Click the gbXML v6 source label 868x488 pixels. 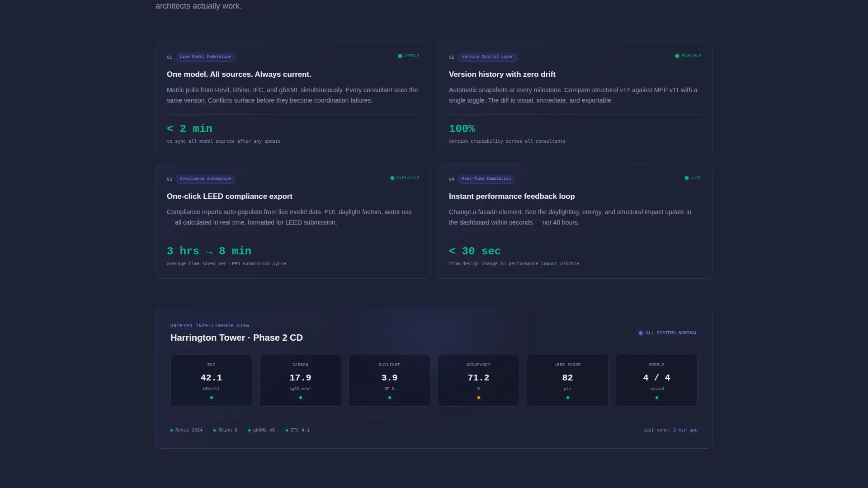pyautogui.click(x=261, y=430)
